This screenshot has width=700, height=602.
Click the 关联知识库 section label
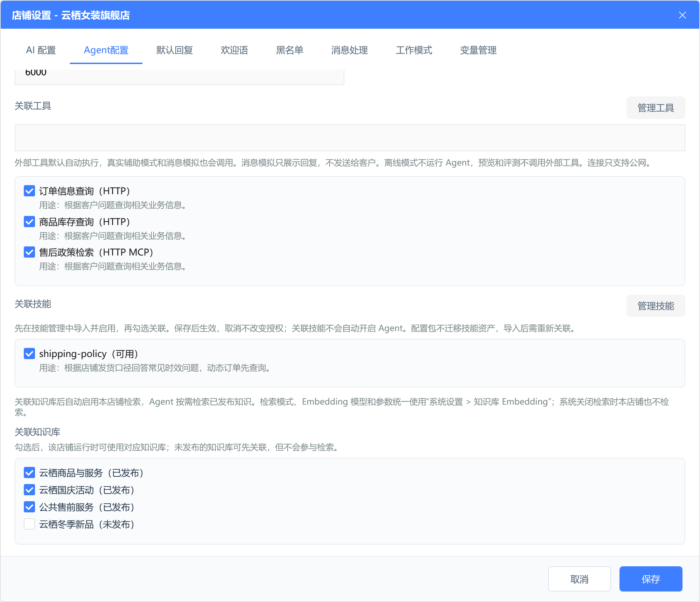37,432
